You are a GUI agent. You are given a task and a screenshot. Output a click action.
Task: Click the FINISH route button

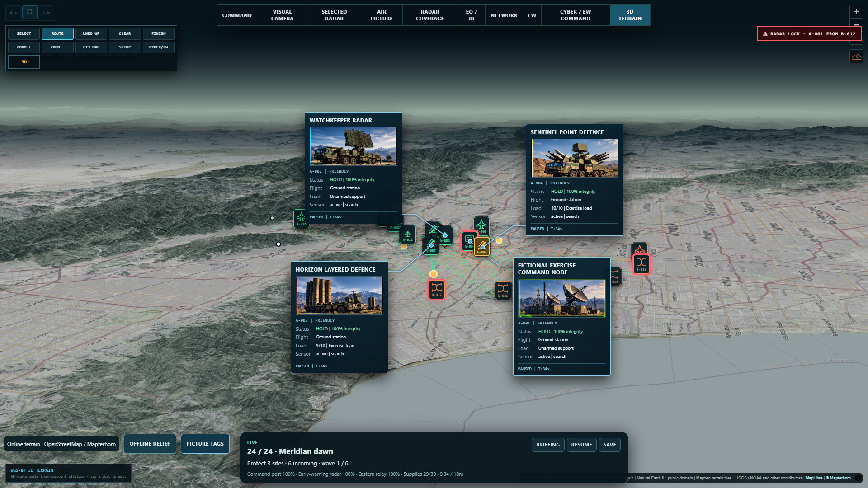point(159,33)
